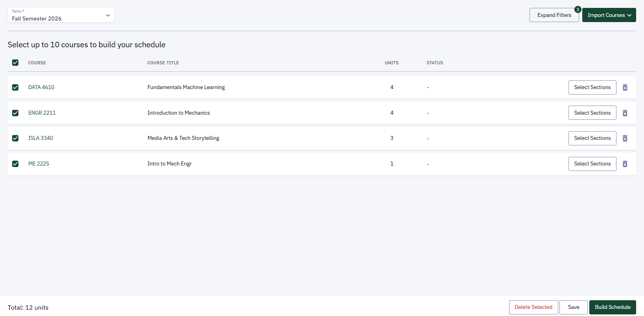Expand Filters panel
The width and height of the screenshot is (644, 316).
(x=554, y=15)
